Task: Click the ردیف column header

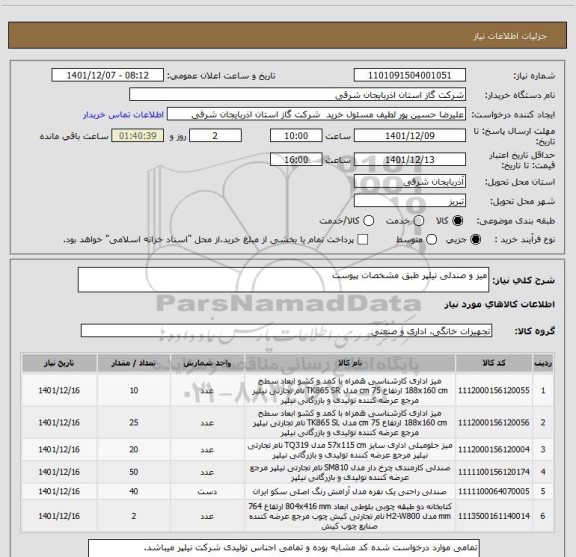Action: point(543,363)
